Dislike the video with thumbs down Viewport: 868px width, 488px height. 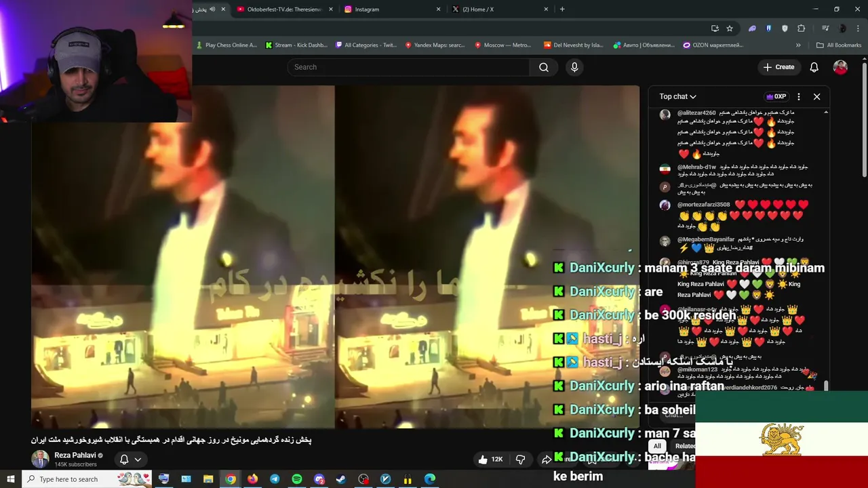tap(520, 460)
